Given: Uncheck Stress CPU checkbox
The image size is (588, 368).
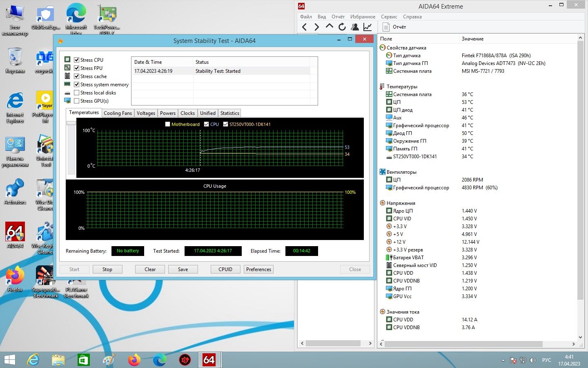Looking at the screenshot, I should tap(76, 60).
